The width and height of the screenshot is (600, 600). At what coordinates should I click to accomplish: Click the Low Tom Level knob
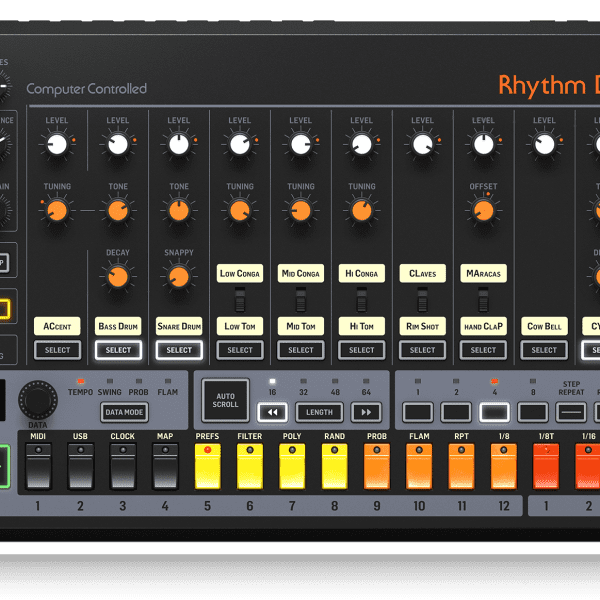[x=240, y=145]
